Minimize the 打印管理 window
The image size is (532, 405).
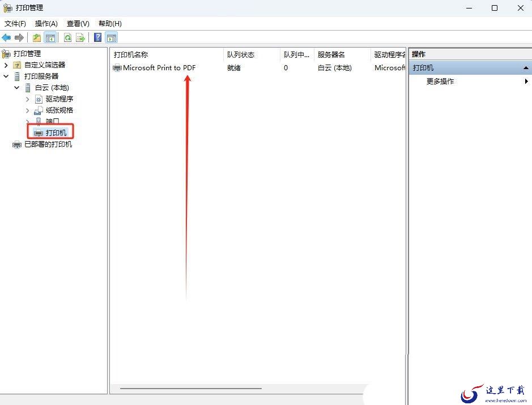point(469,8)
